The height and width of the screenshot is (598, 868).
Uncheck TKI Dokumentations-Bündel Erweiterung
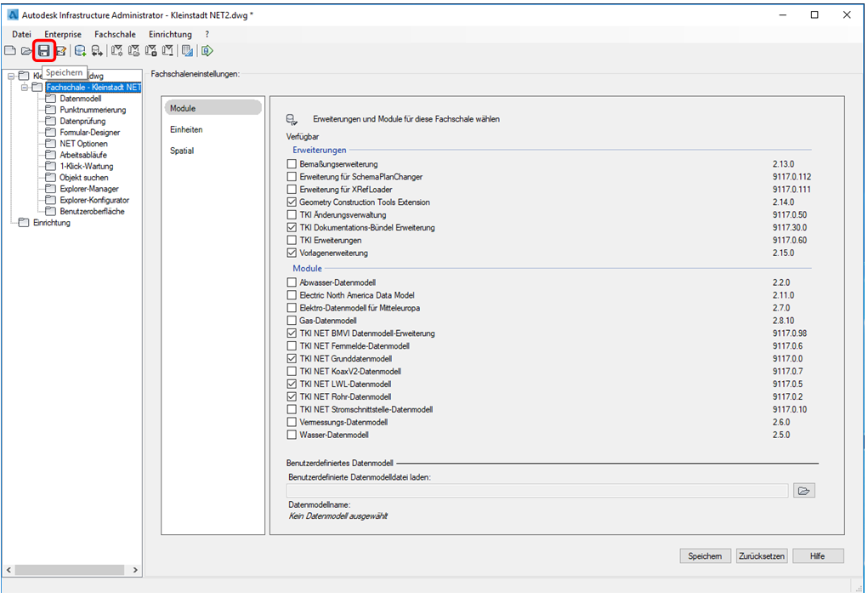click(292, 228)
